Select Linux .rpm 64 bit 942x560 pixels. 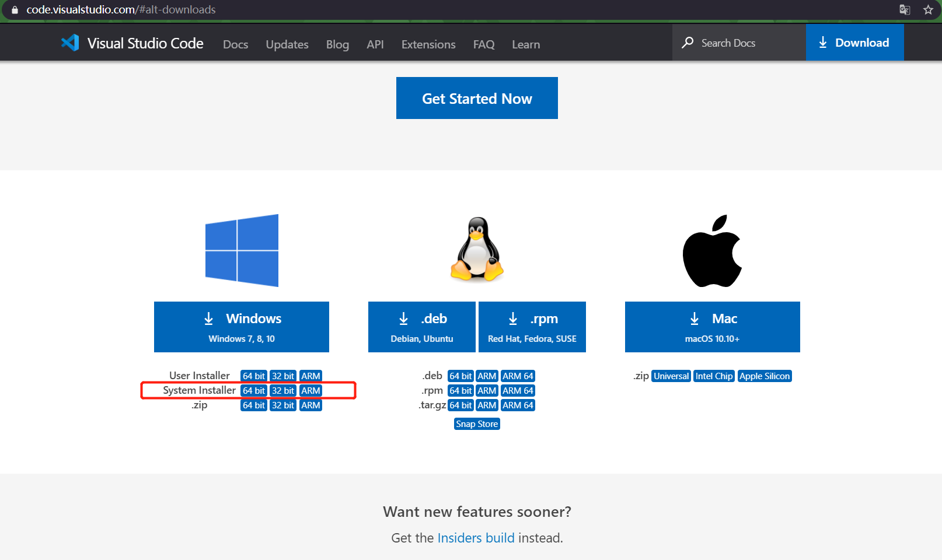(x=460, y=391)
